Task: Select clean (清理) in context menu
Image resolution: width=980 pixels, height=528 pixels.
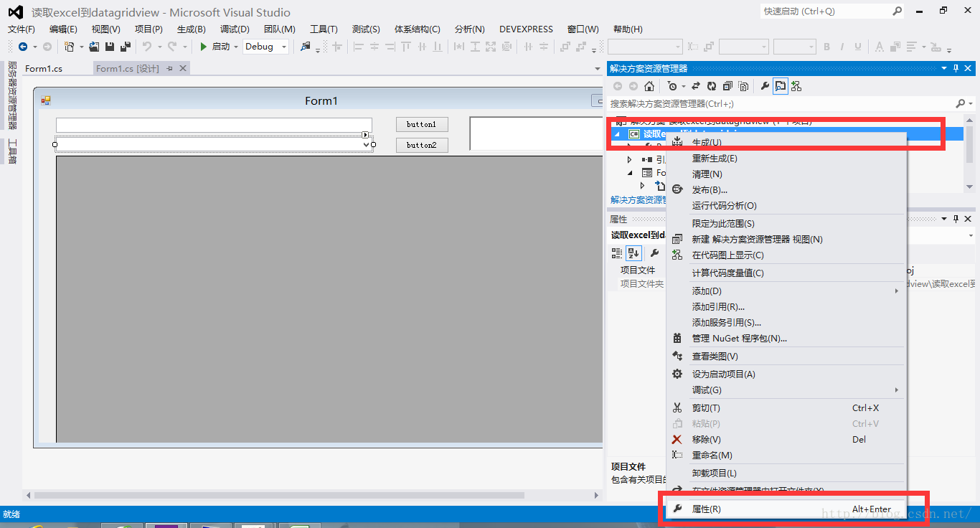Action: click(787, 174)
